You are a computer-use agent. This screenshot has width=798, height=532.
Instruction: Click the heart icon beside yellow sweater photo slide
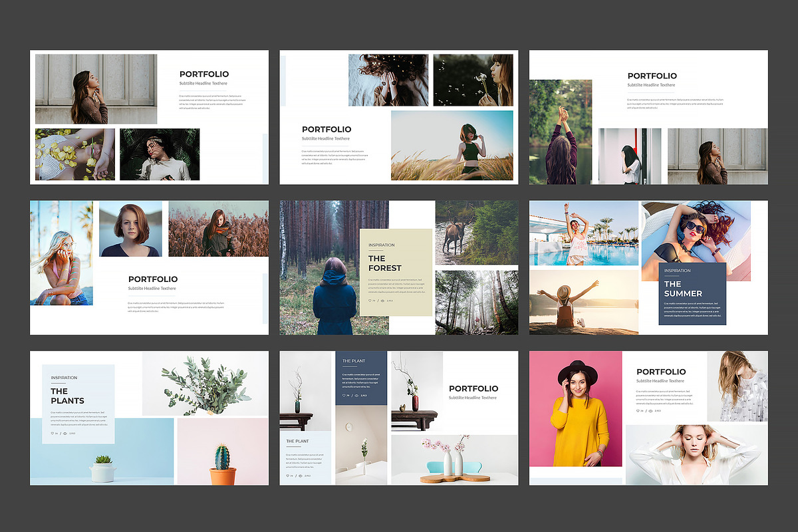point(638,411)
